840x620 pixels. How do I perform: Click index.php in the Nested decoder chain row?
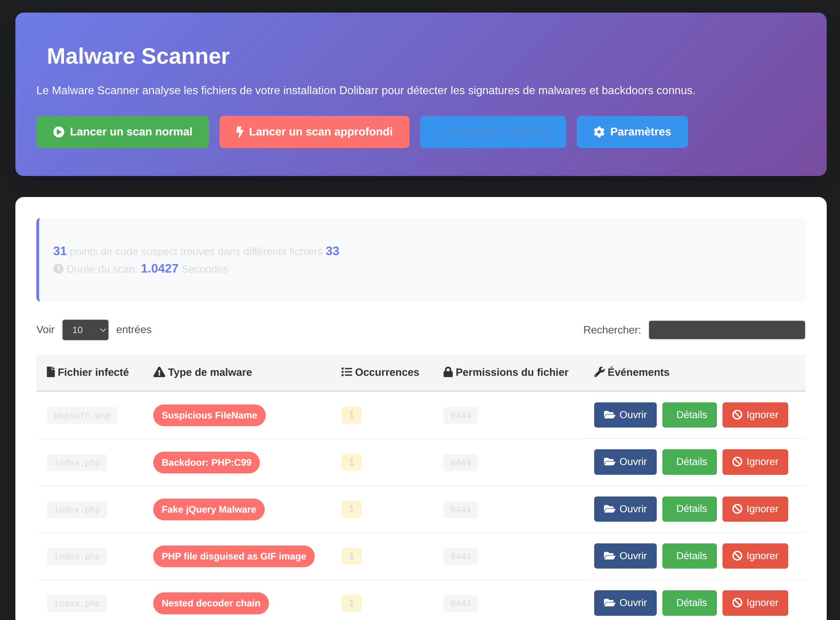click(77, 604)
